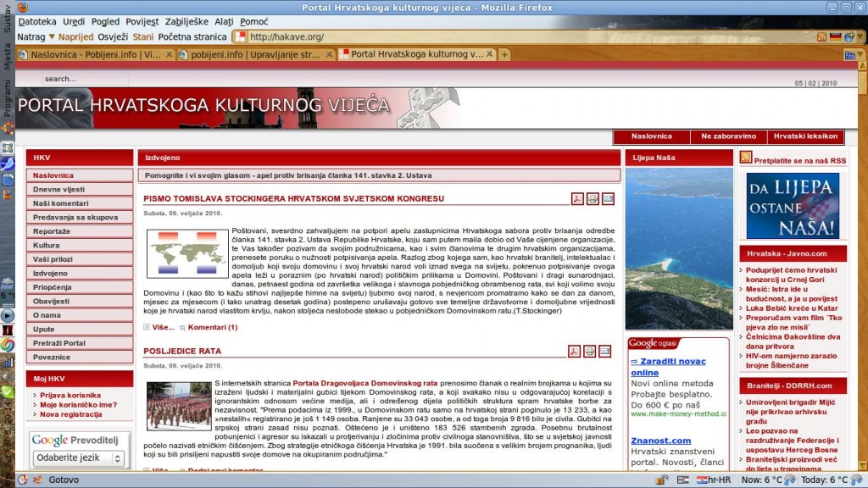The width and height of the screenshot is (868, 488).
Task: Open Naši komentari in the HKV menu
Action: click(x=80, y=203)
